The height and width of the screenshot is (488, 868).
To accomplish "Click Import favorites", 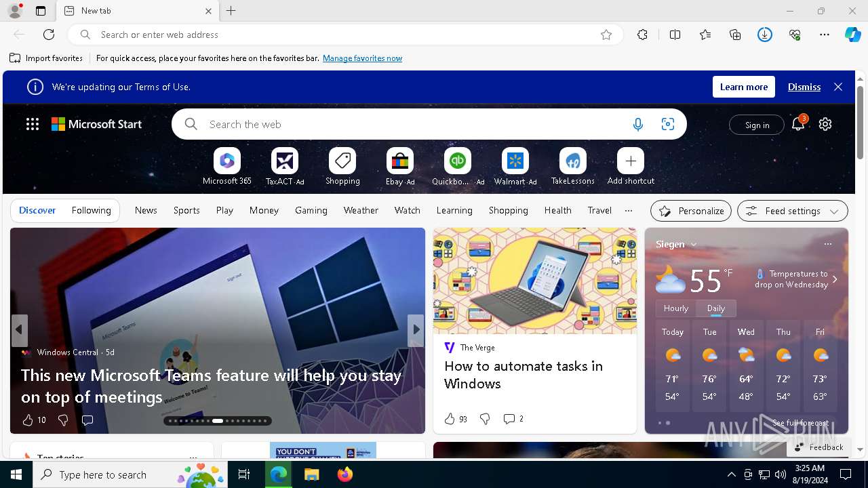I will tap(46, 58).
